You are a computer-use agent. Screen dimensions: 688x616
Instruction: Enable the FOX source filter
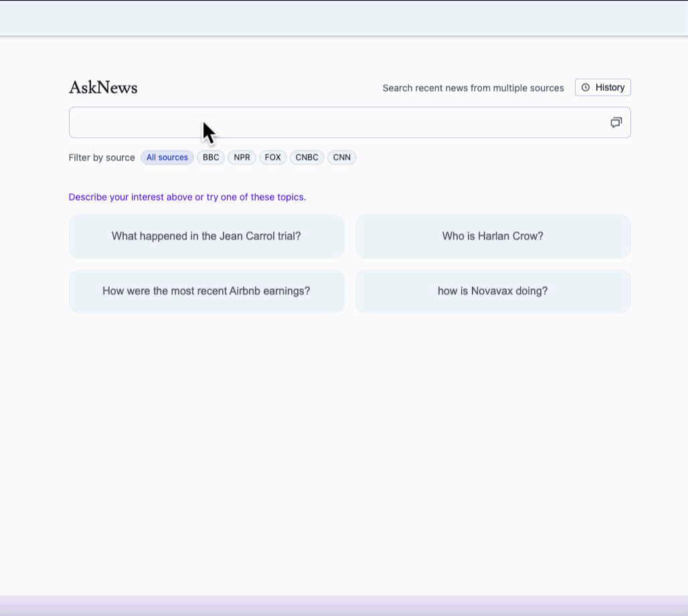(272, 158)
